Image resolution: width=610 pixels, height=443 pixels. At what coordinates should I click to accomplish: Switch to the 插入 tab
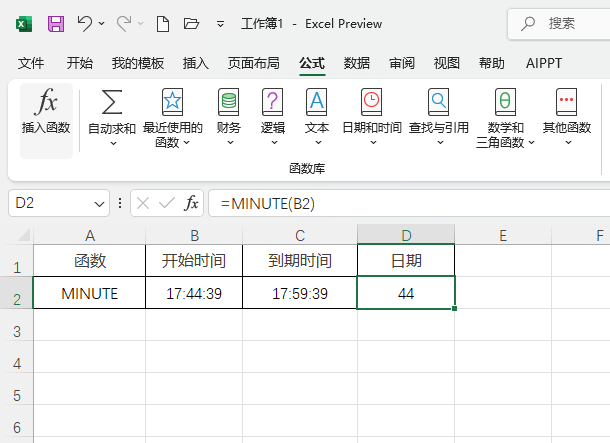coord(196,63)
